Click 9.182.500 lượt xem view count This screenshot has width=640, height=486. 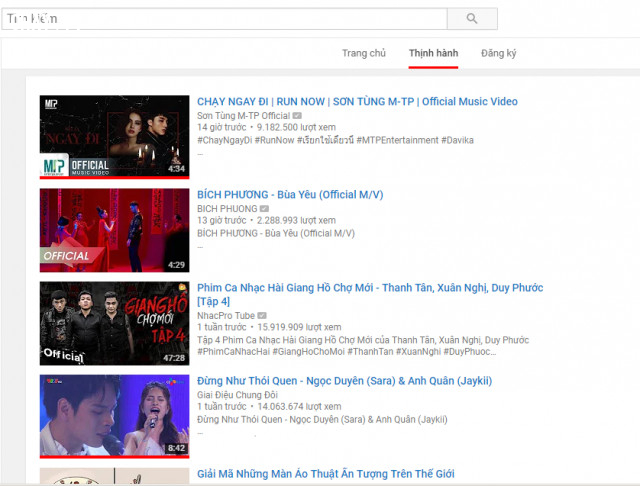pyautogui.click(x=296, y=127)
